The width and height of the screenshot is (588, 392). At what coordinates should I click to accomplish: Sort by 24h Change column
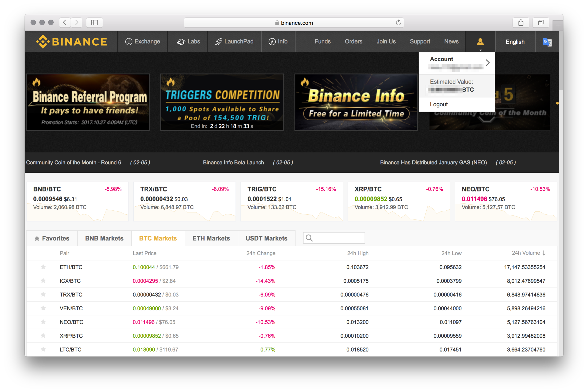261,253
